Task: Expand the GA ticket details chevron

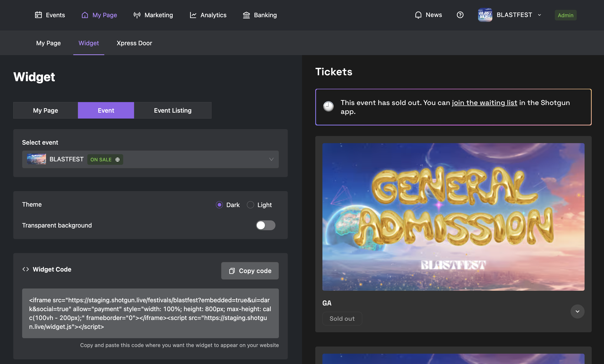Action: point(577,312)
